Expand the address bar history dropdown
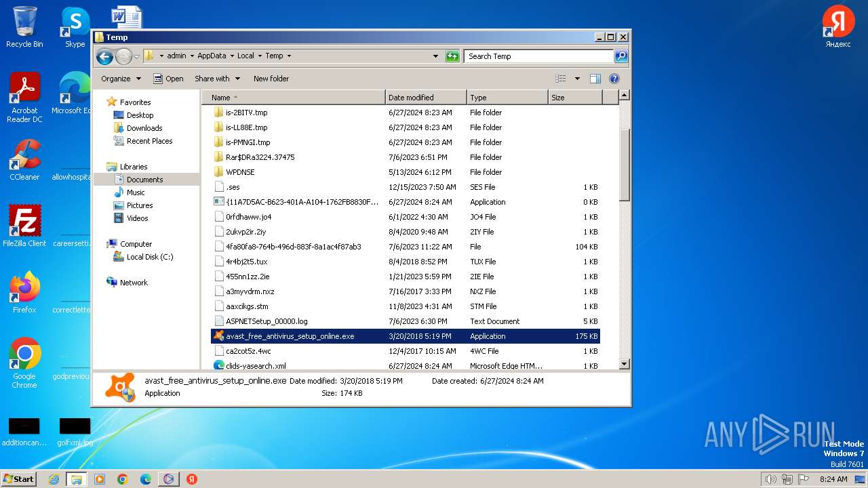 tap(435, 56)
